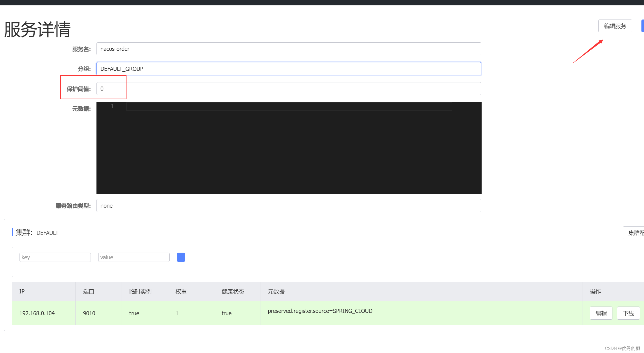
Task: Select the 服务路由类型 field showing none
Action: pyautogui.click(x=288, y=206)
